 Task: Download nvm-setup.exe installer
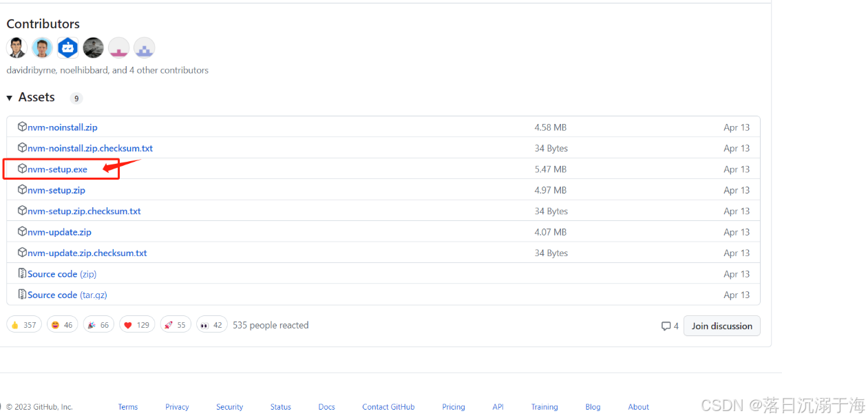57,169
